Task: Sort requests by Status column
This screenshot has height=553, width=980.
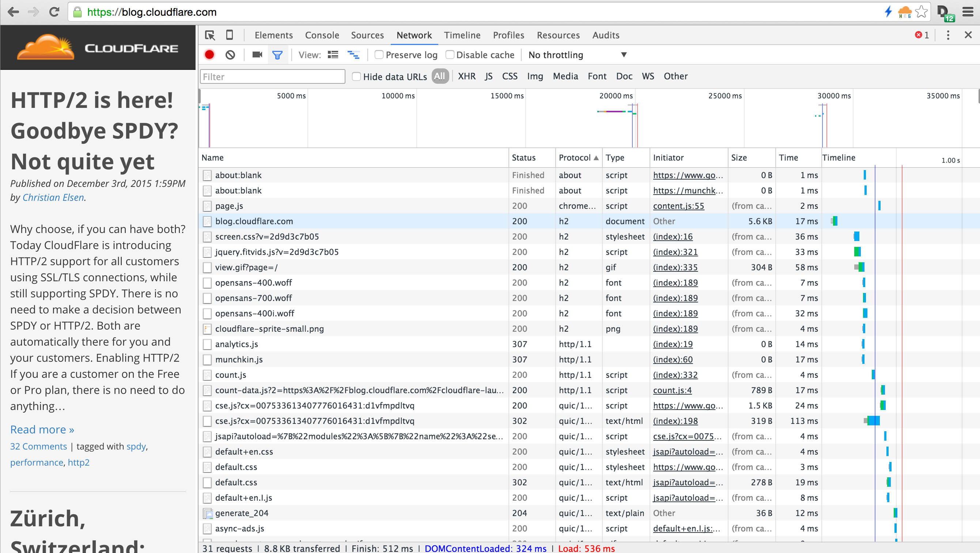Action: pos(532,158)
